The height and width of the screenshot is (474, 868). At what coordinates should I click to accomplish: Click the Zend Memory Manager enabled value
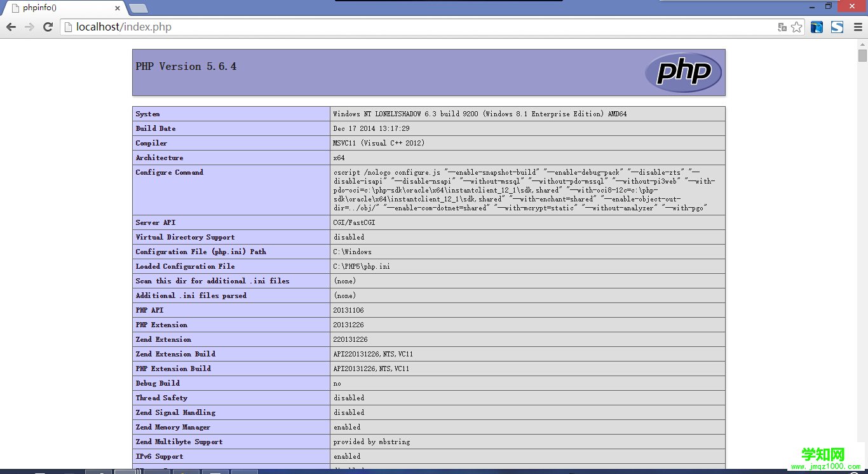347,427
